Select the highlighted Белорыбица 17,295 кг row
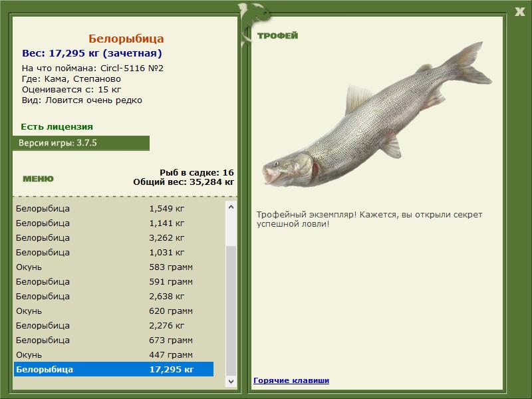 (x=114, y=369)
